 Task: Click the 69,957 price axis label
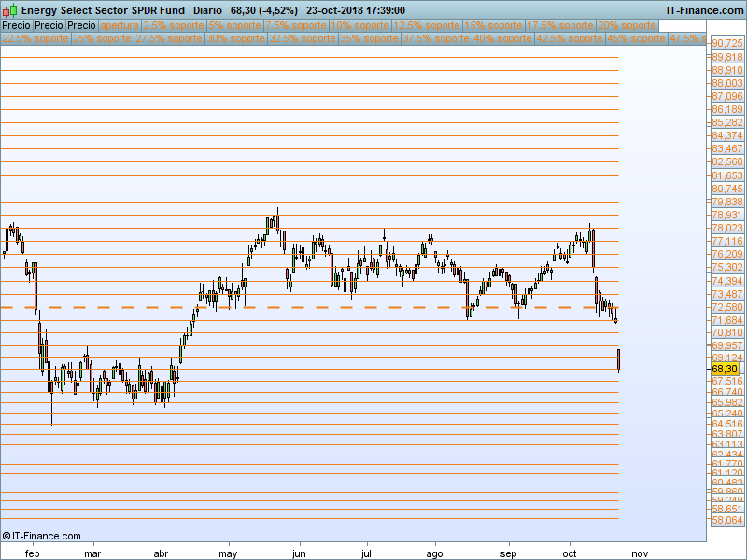(727, 345)
